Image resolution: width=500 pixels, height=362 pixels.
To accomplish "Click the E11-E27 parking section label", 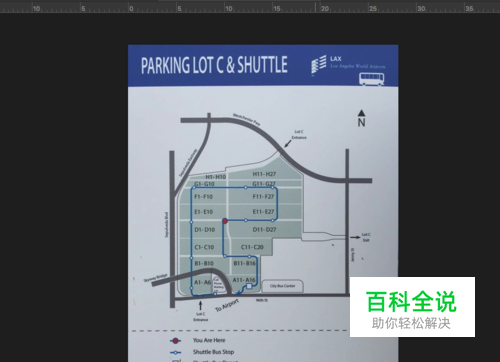I will tap(263, 212).
